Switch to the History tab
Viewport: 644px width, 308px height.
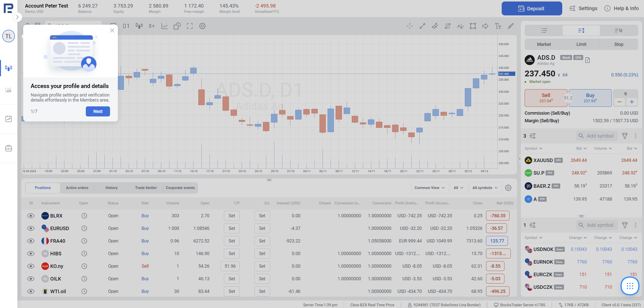111,188
